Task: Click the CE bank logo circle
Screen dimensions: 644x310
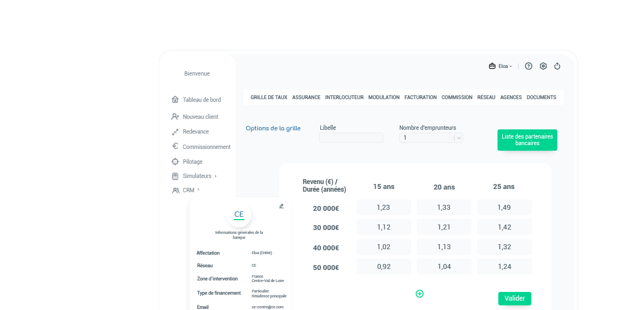Action: (239, 215)
